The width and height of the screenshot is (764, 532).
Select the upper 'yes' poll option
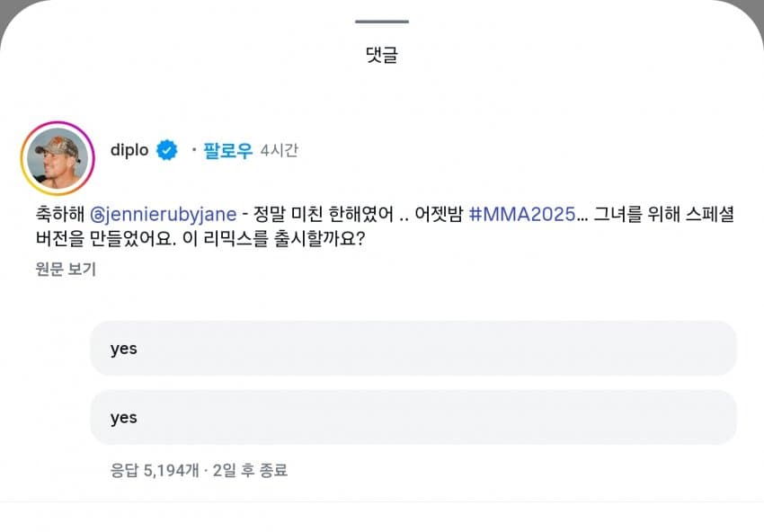click(413, 348)
